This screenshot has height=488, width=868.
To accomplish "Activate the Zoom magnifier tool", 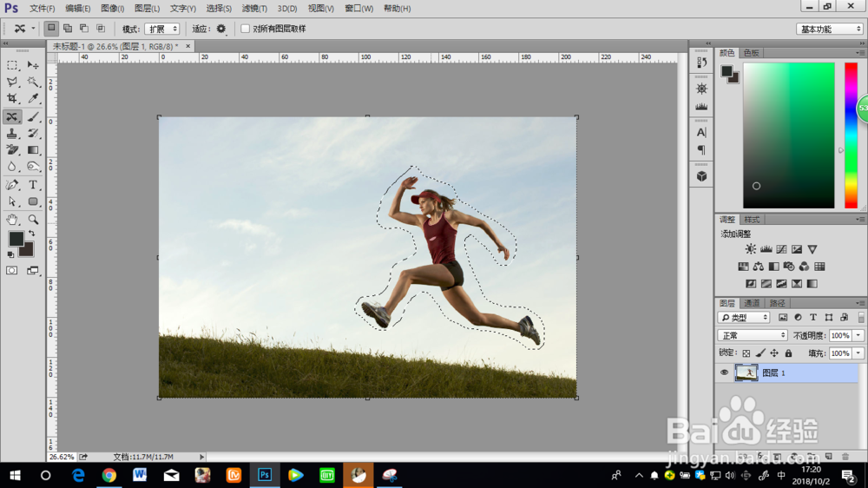I will coord(33,219).
